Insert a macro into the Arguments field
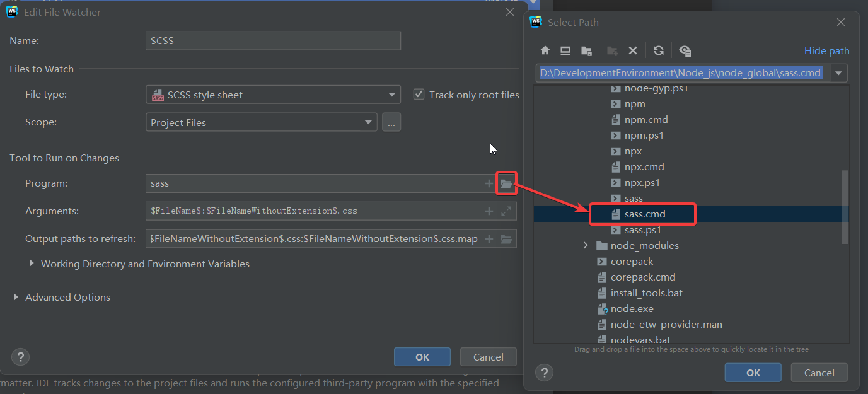This screenshot has height=394, width=868. coord(489,211)
